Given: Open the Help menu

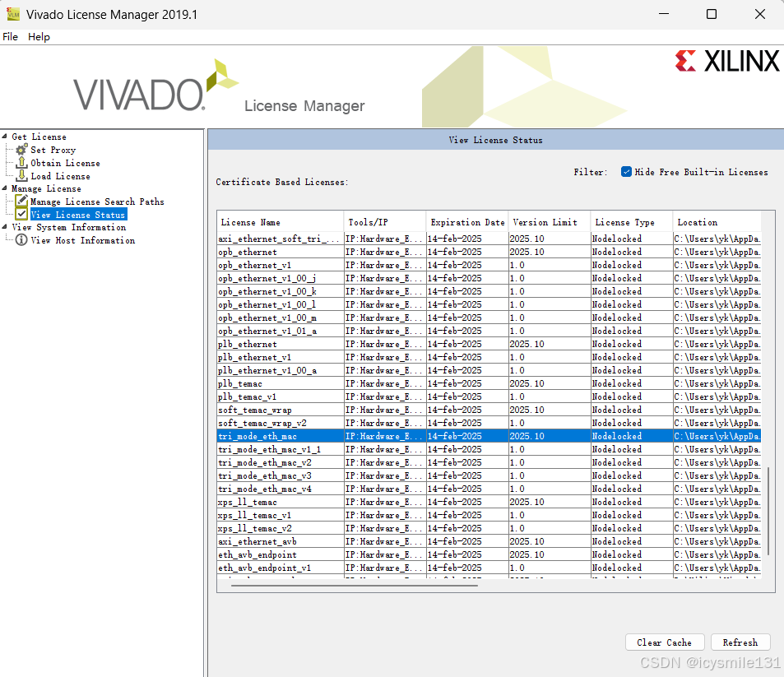Looking at the screenshot, I should click(x=39, y=36).
